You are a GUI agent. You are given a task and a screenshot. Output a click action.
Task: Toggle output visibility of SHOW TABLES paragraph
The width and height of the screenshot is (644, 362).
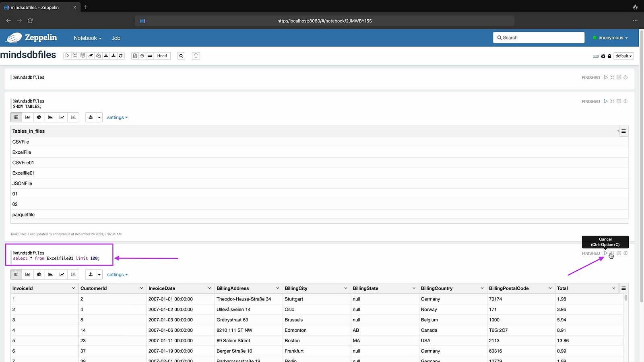pyautogui.click(x=619, y=101)
